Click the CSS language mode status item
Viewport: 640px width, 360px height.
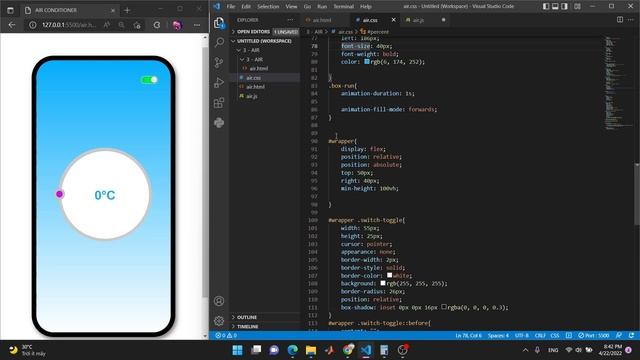tap(555, 336)
